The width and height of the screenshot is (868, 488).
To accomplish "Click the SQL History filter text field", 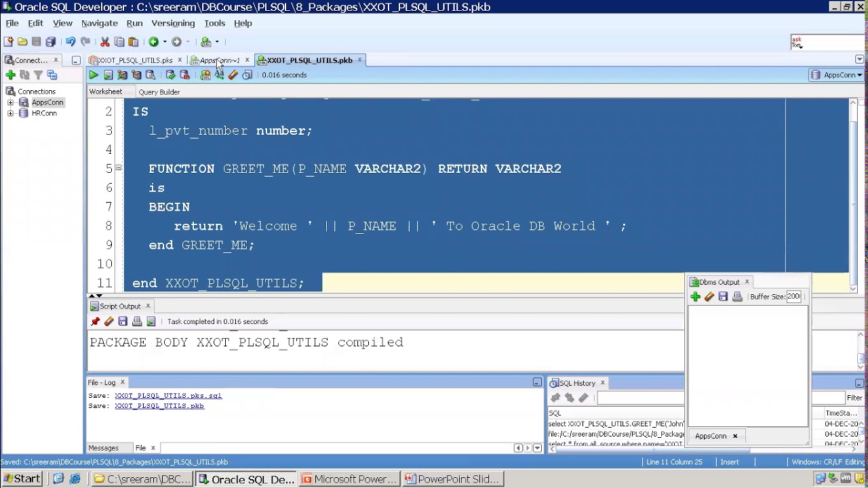I will pyautogui.click(x=641, y=399).
